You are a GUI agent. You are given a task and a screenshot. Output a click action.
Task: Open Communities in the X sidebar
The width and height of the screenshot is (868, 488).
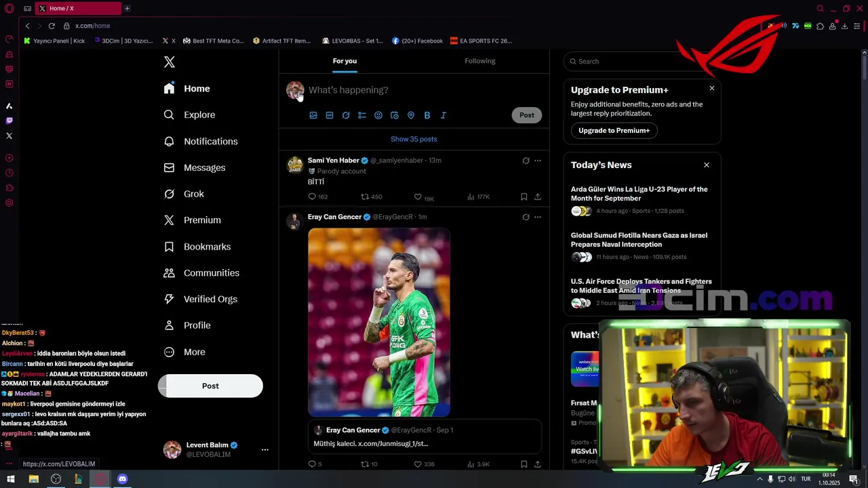pyautogui.click(x=201, y=273)
